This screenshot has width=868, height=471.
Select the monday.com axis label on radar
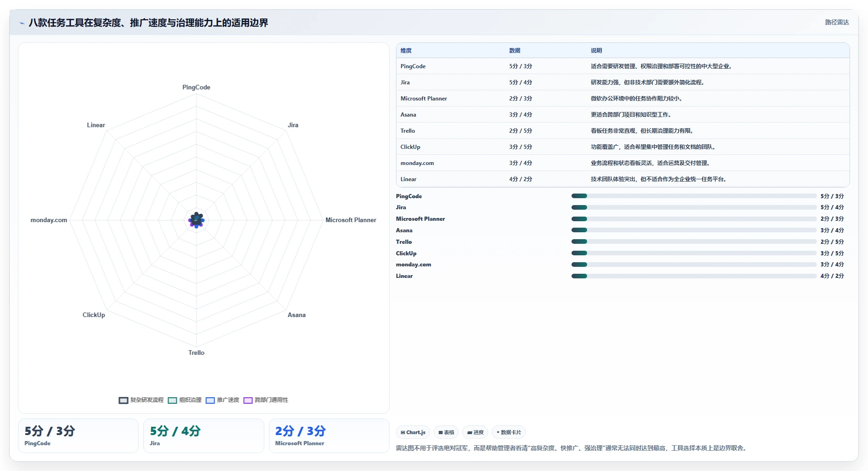coord(49,220)
